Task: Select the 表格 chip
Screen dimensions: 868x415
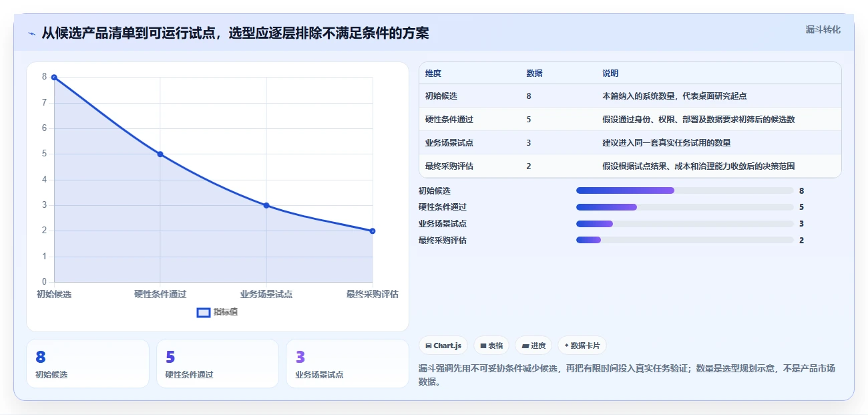Action: (x=491, y=345)
